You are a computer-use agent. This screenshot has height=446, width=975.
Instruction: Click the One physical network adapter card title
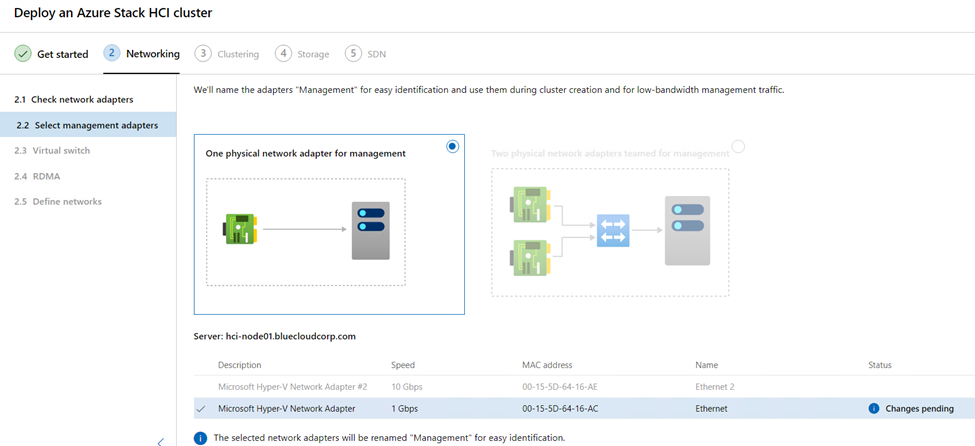pos(305,153)
